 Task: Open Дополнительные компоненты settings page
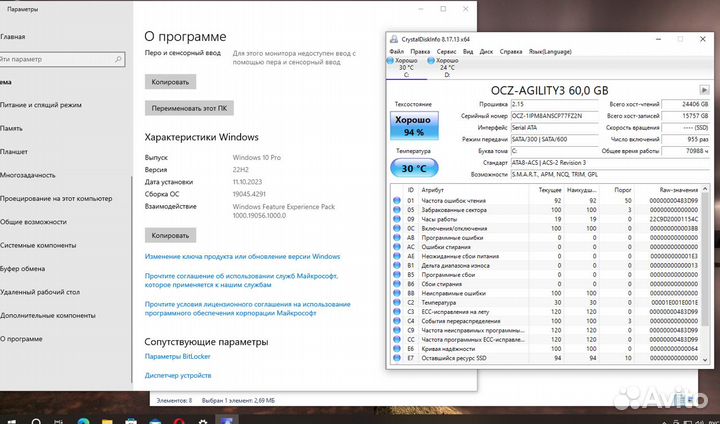48,316
